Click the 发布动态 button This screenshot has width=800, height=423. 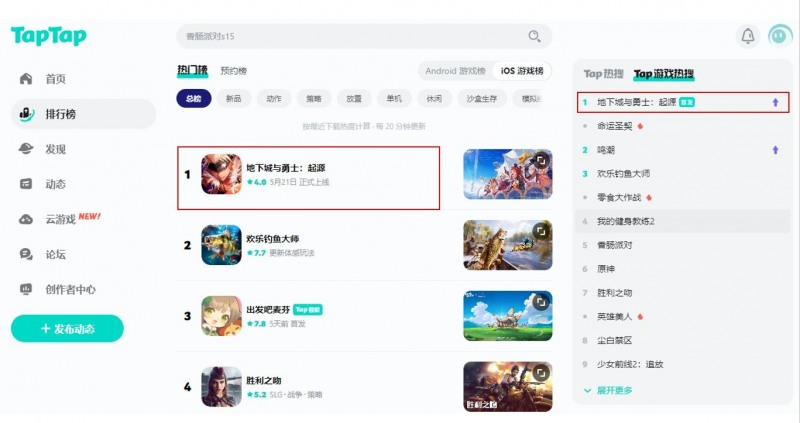[67, 329]
